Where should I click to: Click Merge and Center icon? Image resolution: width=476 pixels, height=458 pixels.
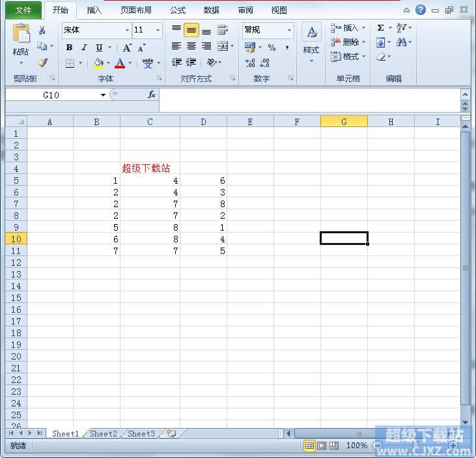click(x=223, y=46)
